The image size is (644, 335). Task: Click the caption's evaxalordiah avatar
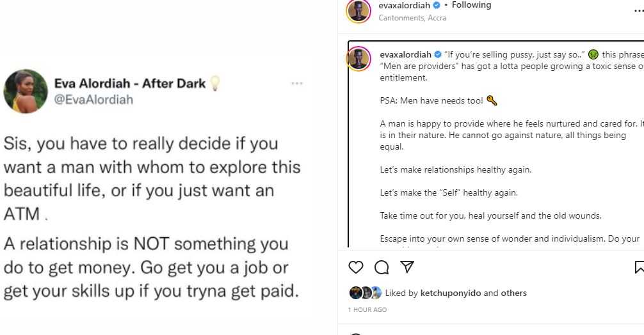pos(359,58)
